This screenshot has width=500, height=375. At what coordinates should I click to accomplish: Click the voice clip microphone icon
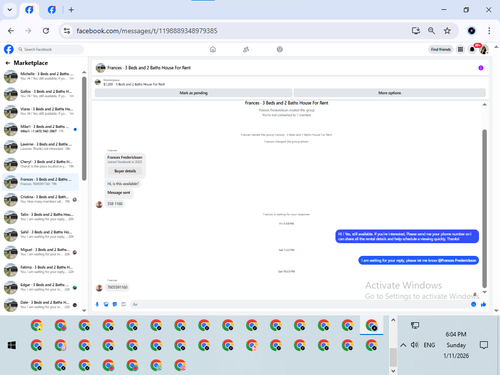click(97, 304)
